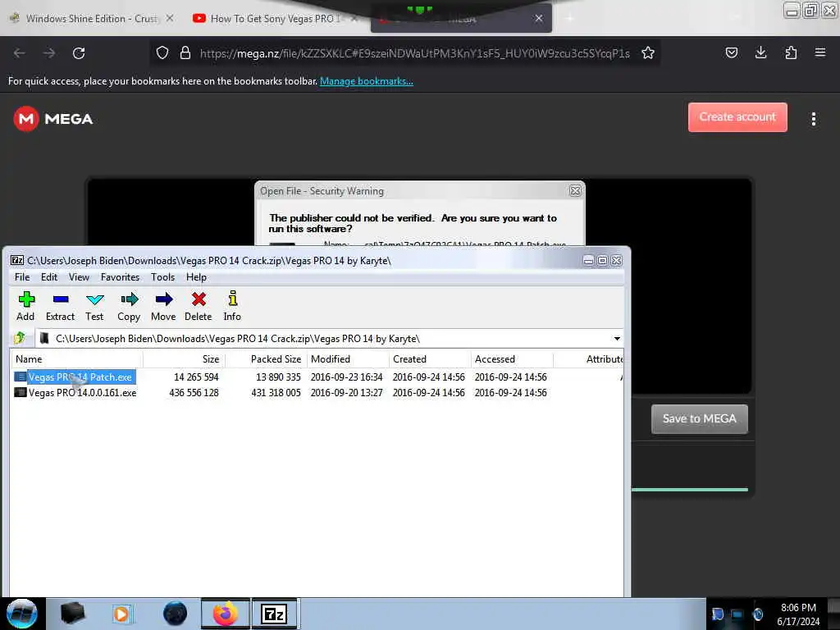This screenshot has height=630, width=840.
Task: Open the Edit menu in 7-Zip
Action: point(48,277)
